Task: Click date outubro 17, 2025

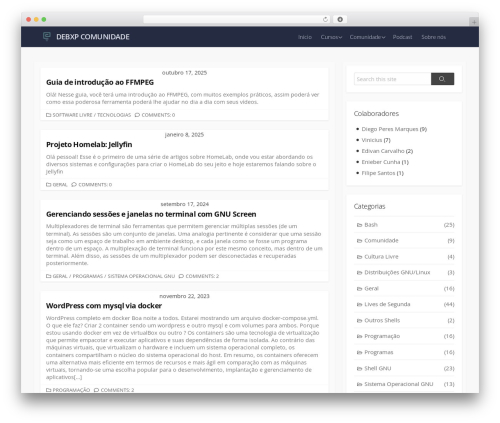Action: click(x=184, y=73)
